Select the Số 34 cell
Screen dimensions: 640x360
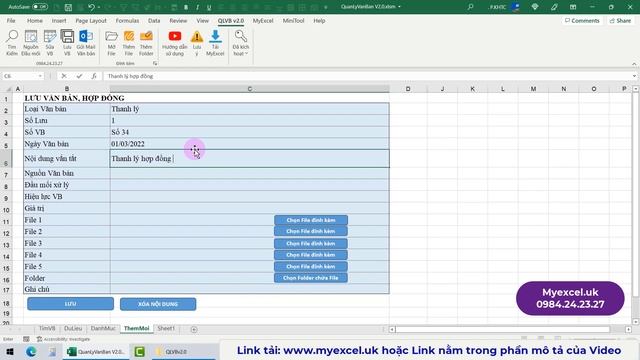249,132
